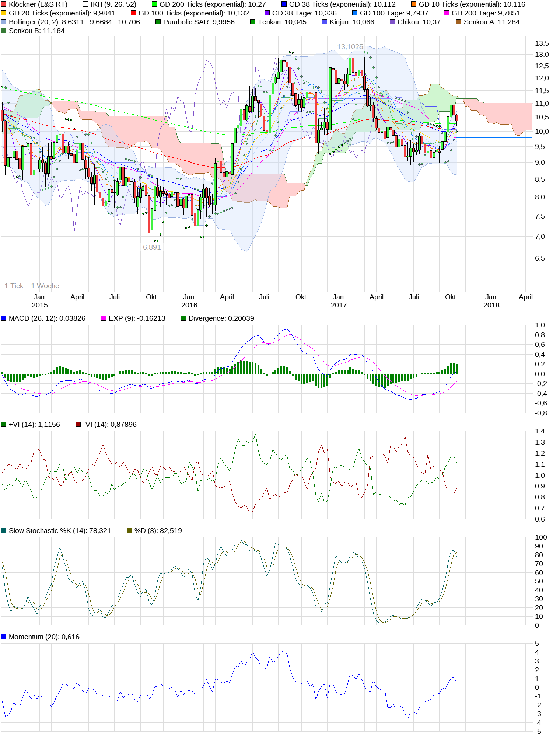This screenshot has width=560, height=739.
Task: Click the orange GD 10 Ticks legend swatch
Action: click(x=414, y=4)
